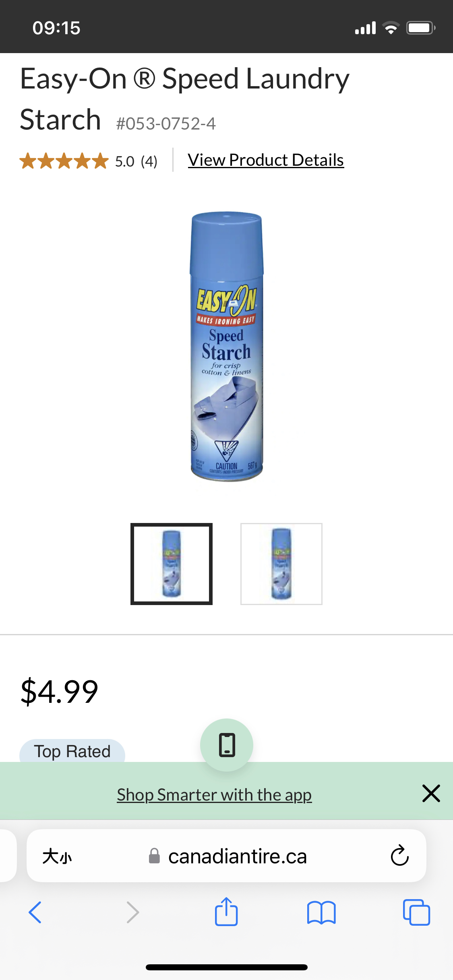The image size is (453, 980).
Task: Select the second product thumbnail
Action: (x=281, y=564)
